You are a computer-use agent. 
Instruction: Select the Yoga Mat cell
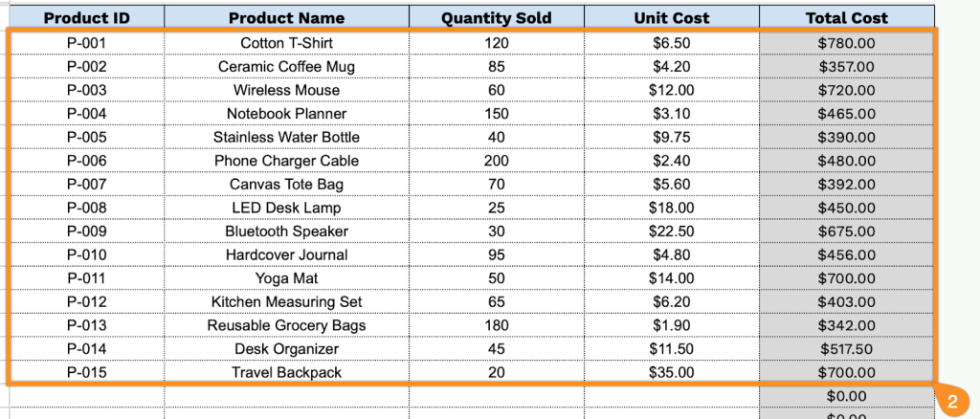pyautogui.click(x=286, y=278)
